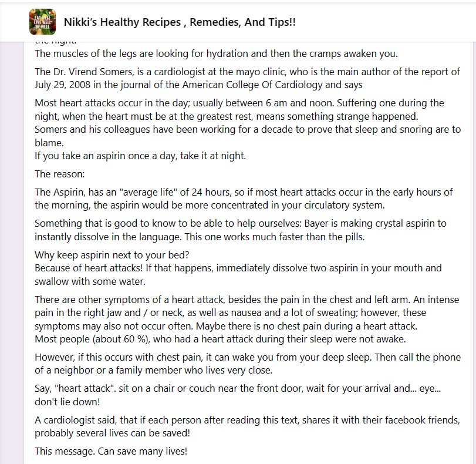476x464 pixels.
Task: Click the line about leg muscles hydration
Action: coord(216,54)
